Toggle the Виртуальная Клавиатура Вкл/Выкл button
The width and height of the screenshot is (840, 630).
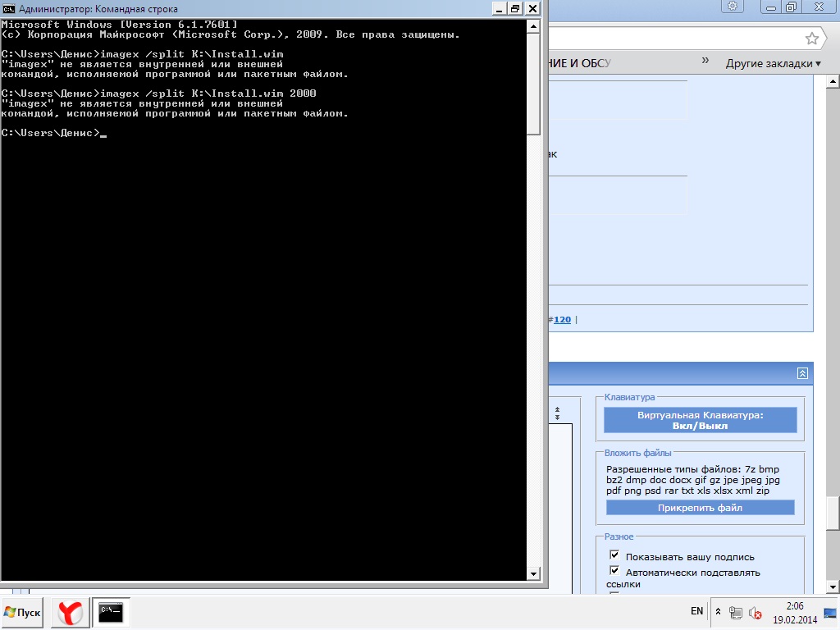tap(700, 420)
